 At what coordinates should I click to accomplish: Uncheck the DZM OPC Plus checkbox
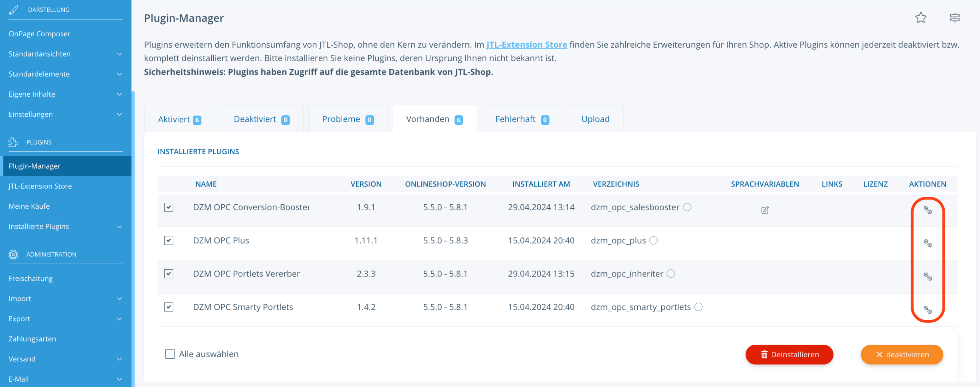[168, 240]
